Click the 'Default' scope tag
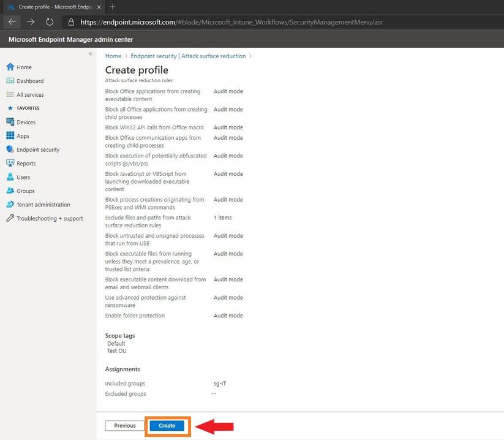Image resolution: width=504 pixels, height=440 pixels. (x=116, y=344)
